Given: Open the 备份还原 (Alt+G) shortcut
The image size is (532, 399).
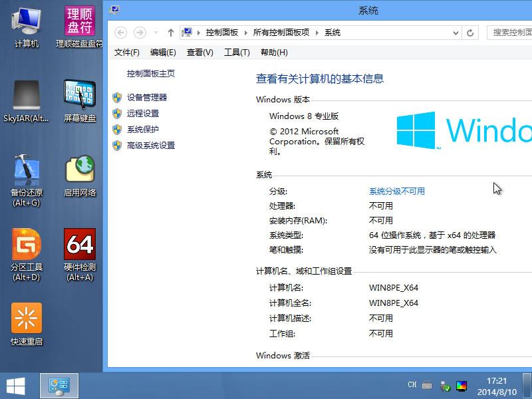Looking at the screenshot, I should pos(27,180).
